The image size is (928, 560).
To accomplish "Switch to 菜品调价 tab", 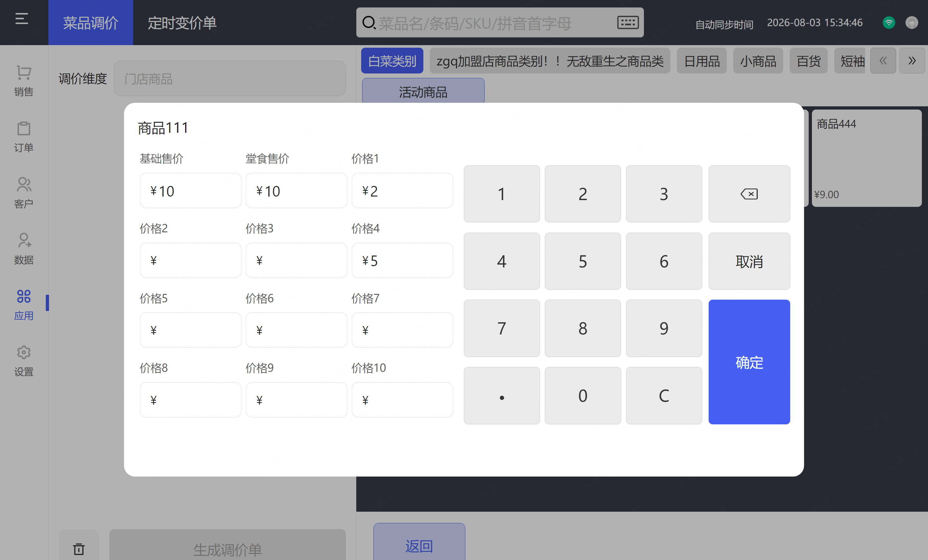I will point(91,23).
